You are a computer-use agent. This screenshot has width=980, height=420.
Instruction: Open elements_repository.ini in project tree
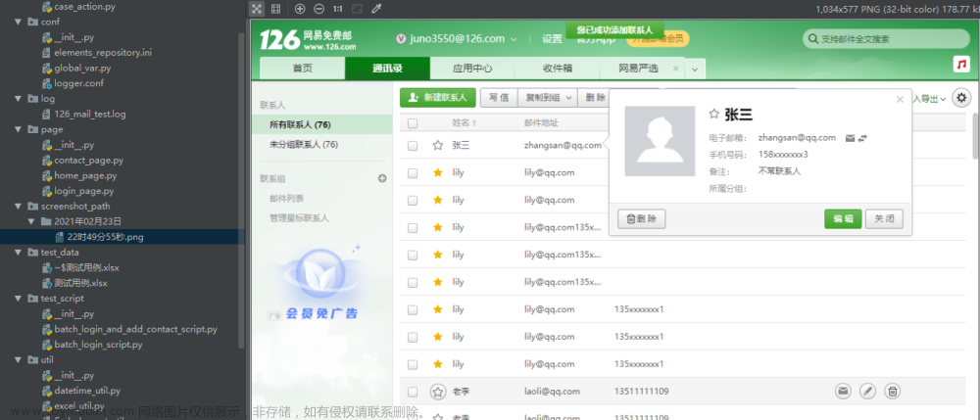click(x=103, y=53)
